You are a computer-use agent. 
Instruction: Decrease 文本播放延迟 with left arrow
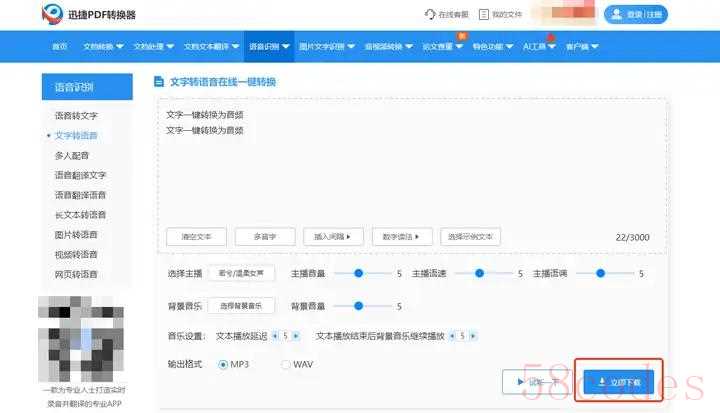click(274, 336)
